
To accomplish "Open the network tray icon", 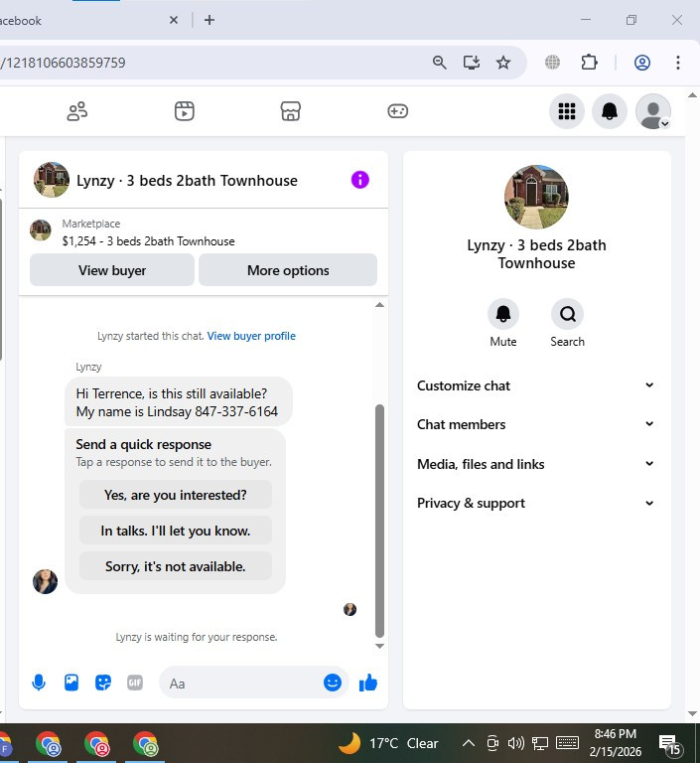I will [540, 743].
